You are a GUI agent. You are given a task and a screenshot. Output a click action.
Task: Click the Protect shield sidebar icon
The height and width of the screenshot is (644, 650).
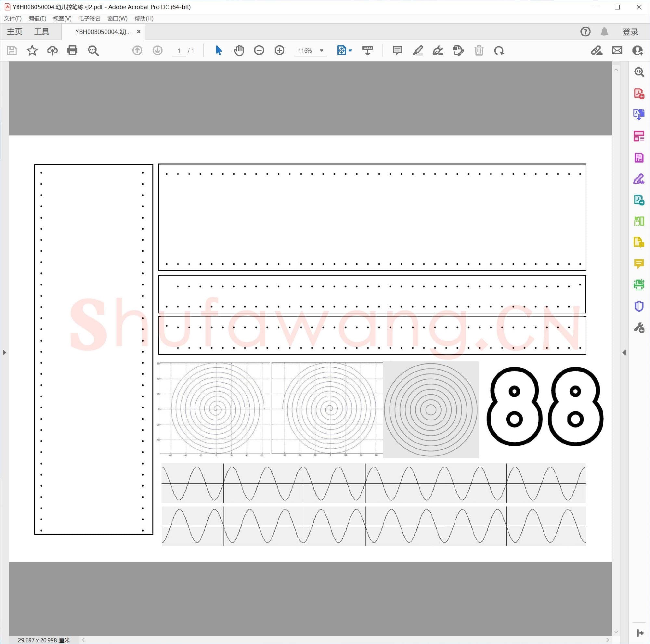click(x=639, y=306)
